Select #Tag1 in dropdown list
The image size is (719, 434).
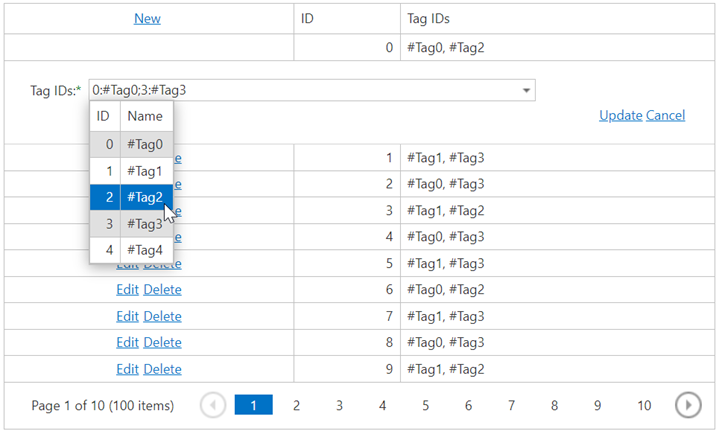pos(132,171)
